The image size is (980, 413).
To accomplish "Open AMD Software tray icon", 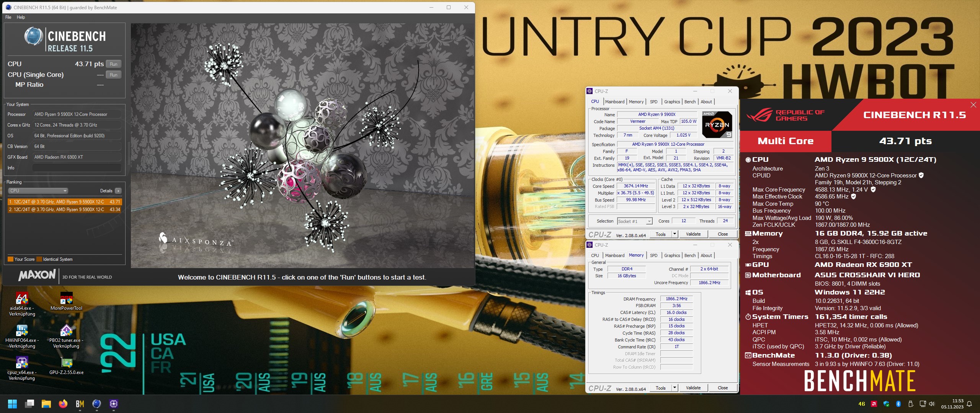I will [x=874, y=404].
